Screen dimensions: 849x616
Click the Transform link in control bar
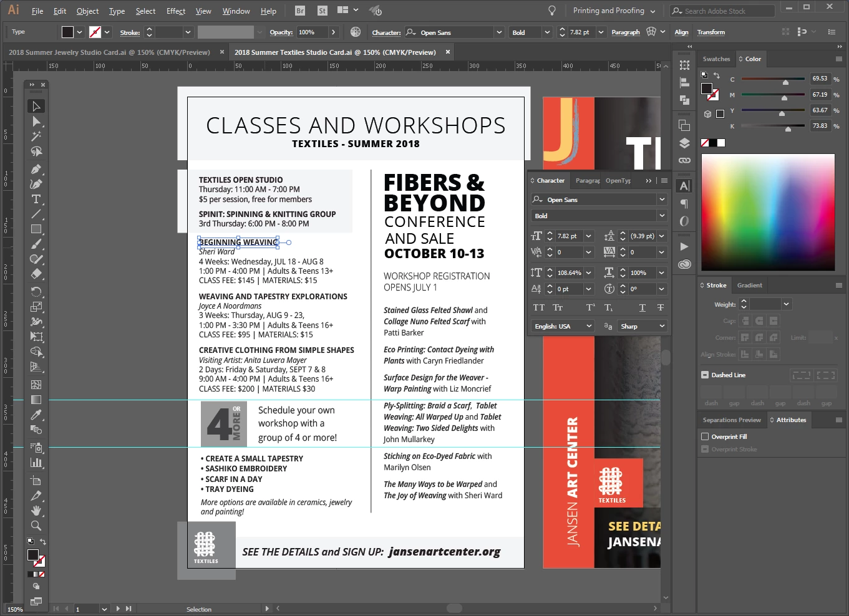click(x=711, y=32)
